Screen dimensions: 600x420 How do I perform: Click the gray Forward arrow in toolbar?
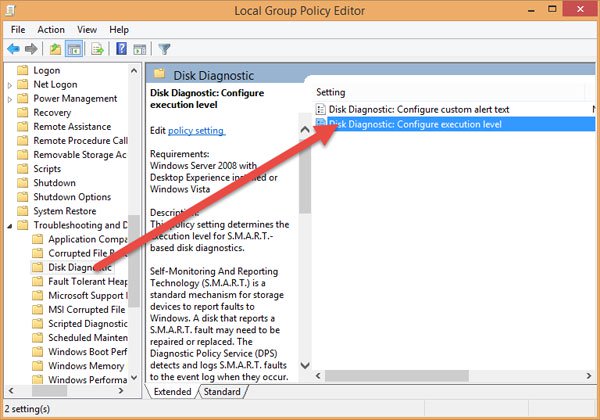point(31,49)
